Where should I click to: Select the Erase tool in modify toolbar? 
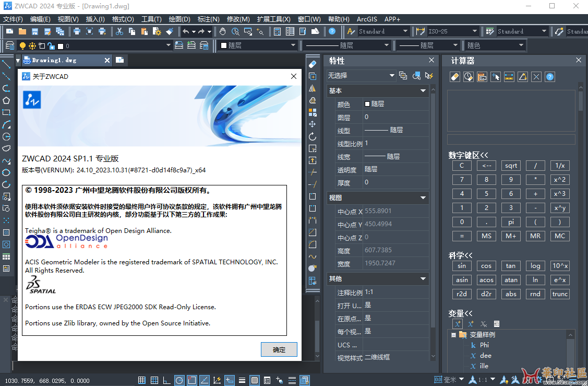coord(313,64)
